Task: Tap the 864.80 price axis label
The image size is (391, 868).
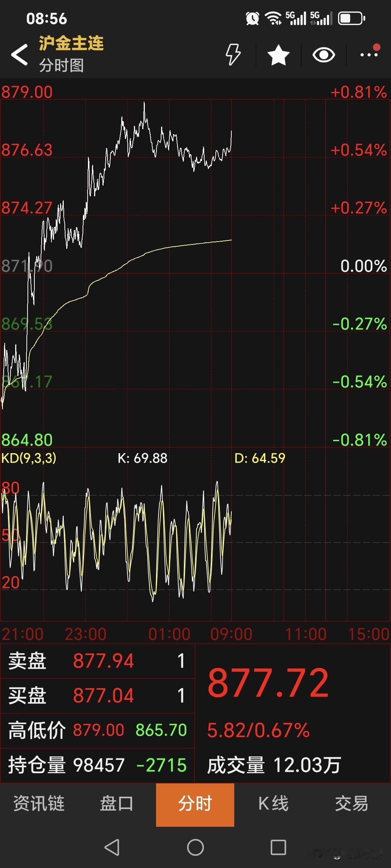Action: point(27,440)
